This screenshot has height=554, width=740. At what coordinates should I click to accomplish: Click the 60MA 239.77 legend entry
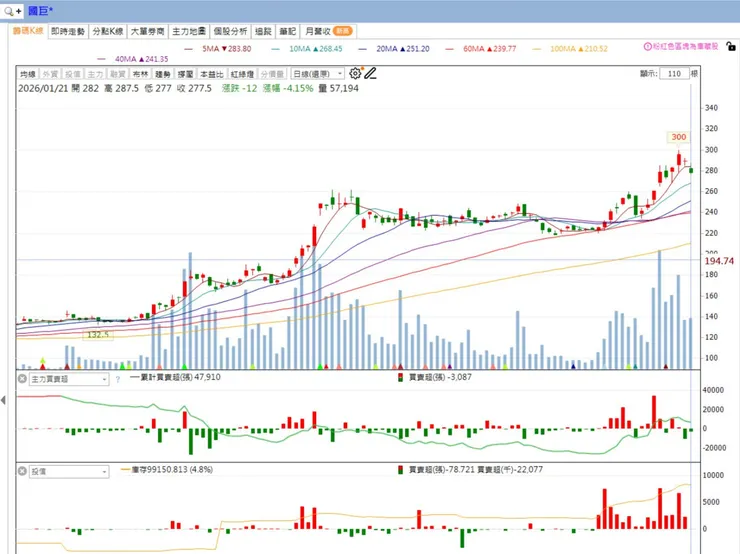481,49
